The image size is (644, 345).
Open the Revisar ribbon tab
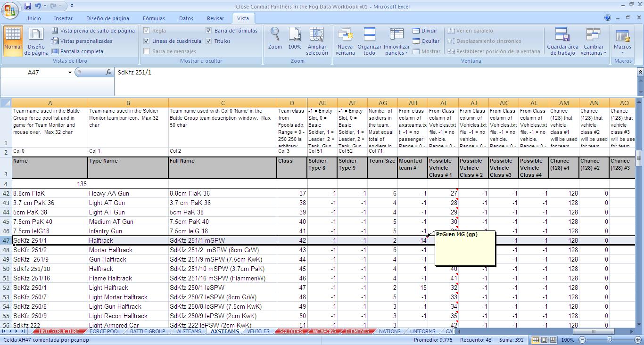click(215, 18)
